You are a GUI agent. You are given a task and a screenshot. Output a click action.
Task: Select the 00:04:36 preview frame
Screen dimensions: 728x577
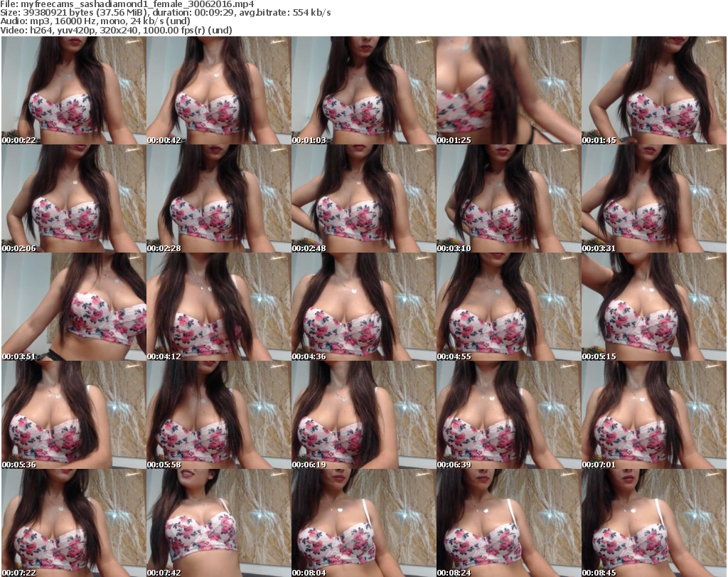[363, 307]
